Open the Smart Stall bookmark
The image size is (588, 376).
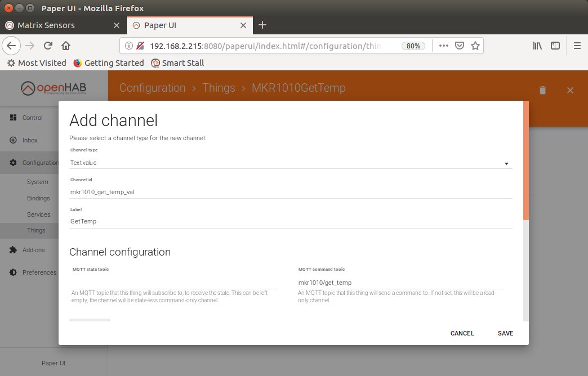(x=178, y=63)
